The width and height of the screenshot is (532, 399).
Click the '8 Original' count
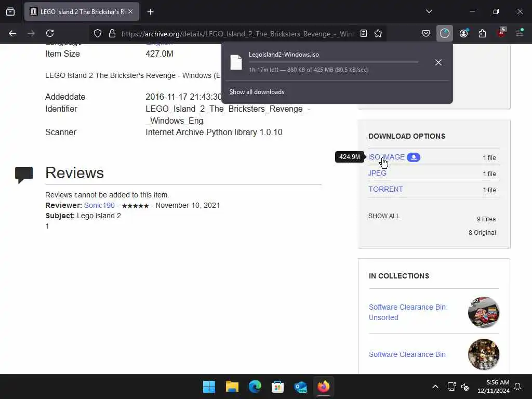pyautogui.click(x=482, y=233)
